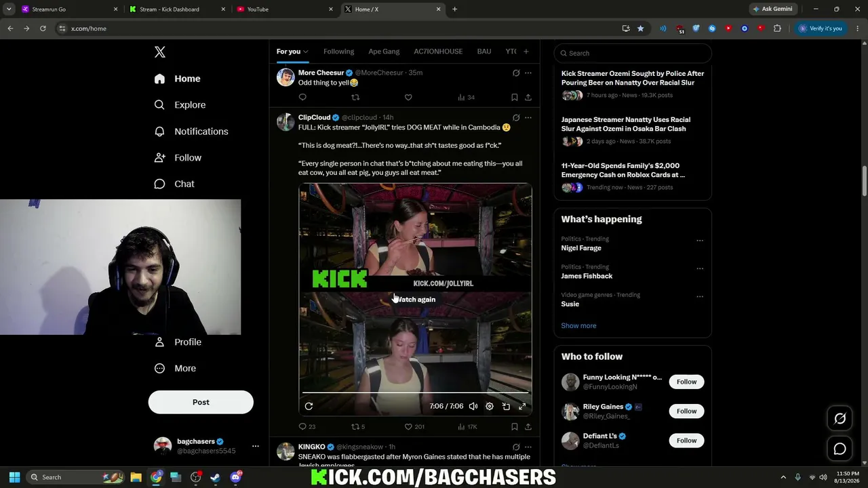The height and width of the screenshot is (488, 868).
Task: Share the ClipCloud post
Action: click(528, 427)
